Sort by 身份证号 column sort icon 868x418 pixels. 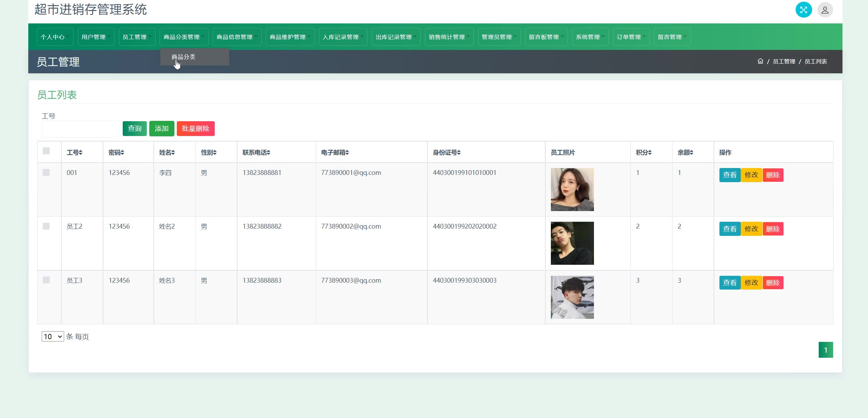pos(458,153)
